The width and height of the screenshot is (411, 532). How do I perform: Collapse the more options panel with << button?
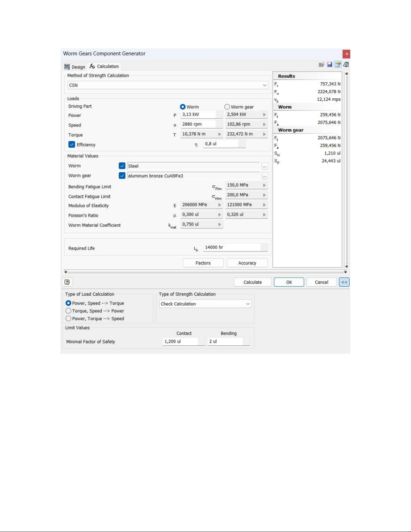(344, 282)
